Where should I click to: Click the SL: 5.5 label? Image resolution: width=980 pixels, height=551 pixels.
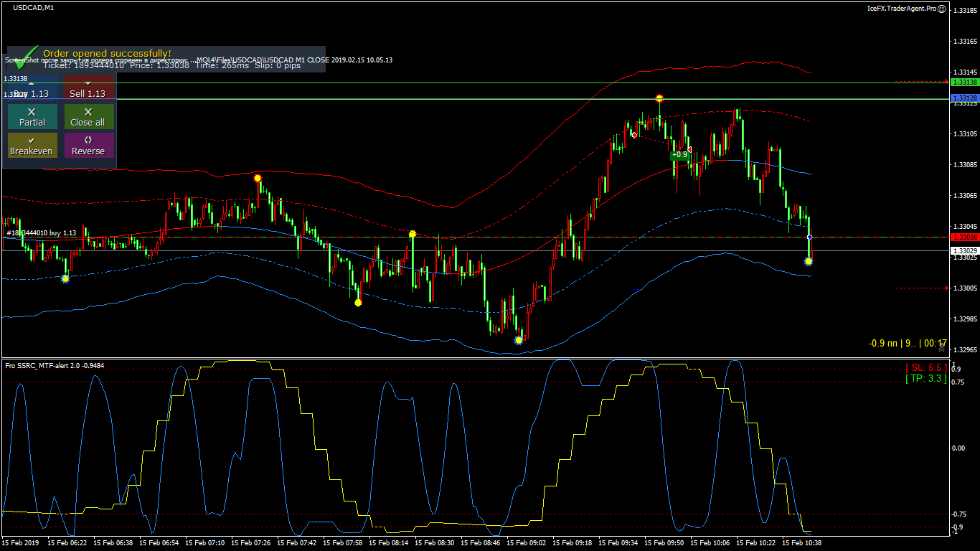coord(926,367)
